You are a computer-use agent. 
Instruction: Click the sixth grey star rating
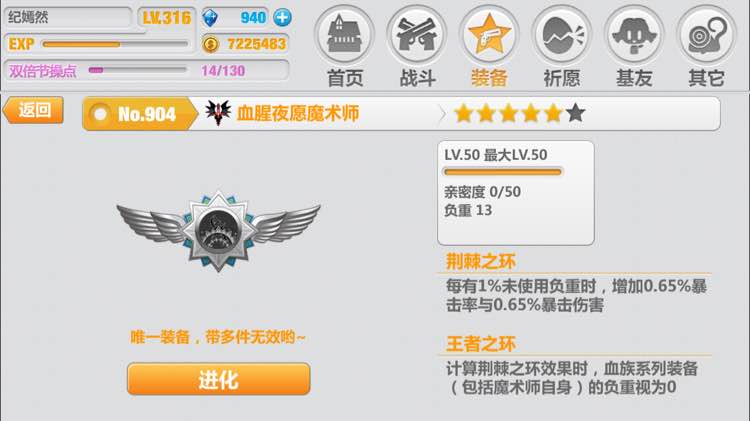click(x=575, y=113)
